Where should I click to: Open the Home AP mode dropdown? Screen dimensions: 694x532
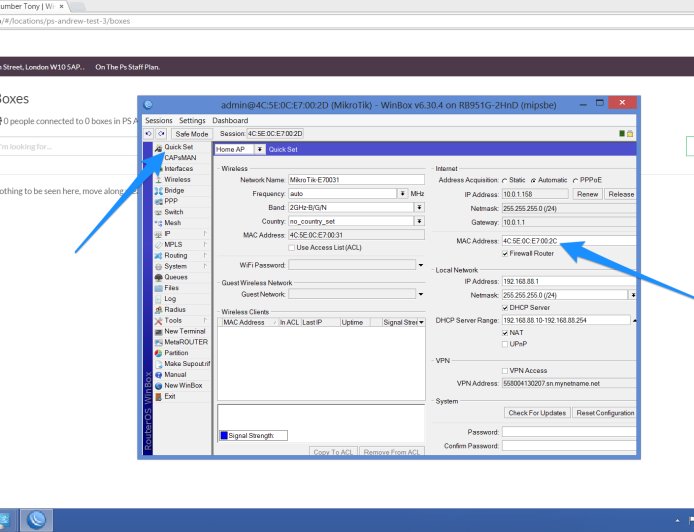[x=260, y=150]
